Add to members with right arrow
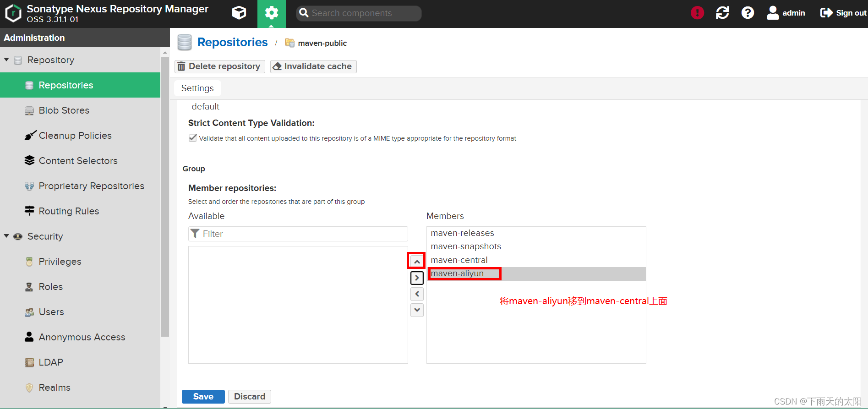Screen dimensions: 868x410 pyautogui.click(x=417, y=278)
